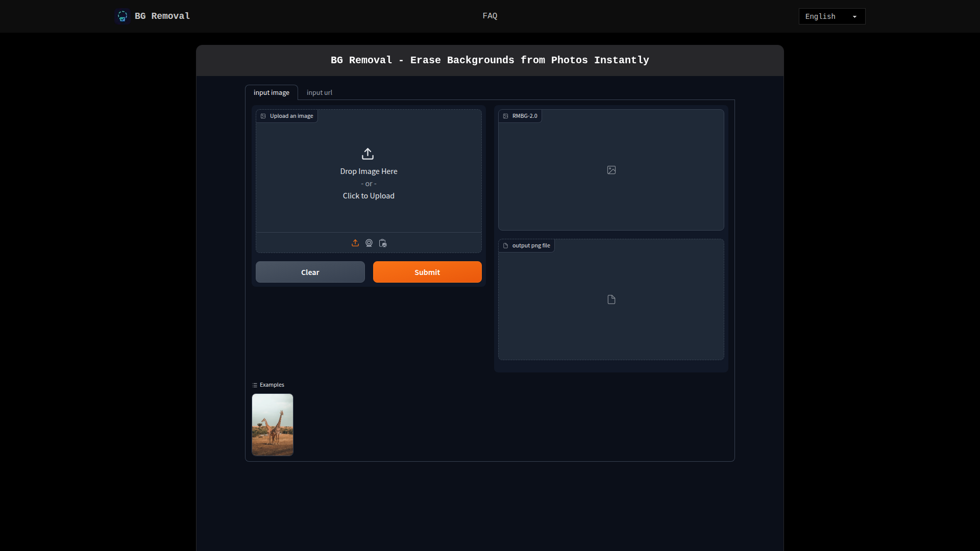Click the Upload an image labeled area
The image size is (980, 551).
[286, 116]
